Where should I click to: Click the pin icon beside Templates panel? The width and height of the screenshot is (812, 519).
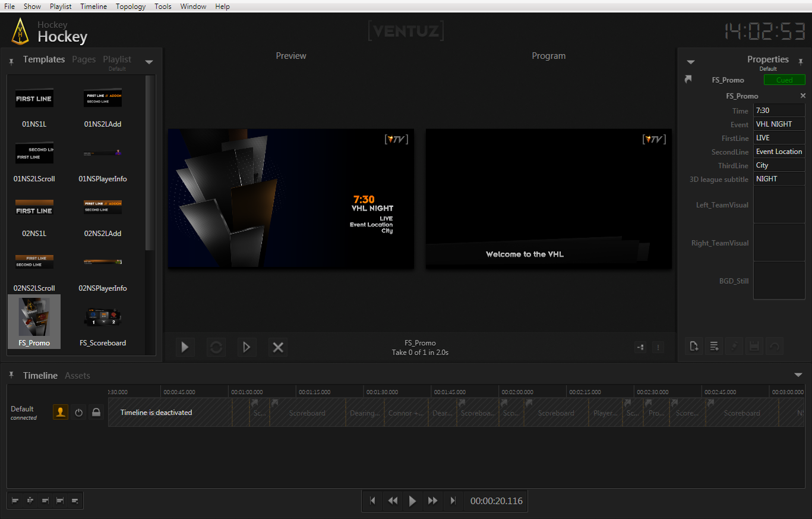coord(11,61)
